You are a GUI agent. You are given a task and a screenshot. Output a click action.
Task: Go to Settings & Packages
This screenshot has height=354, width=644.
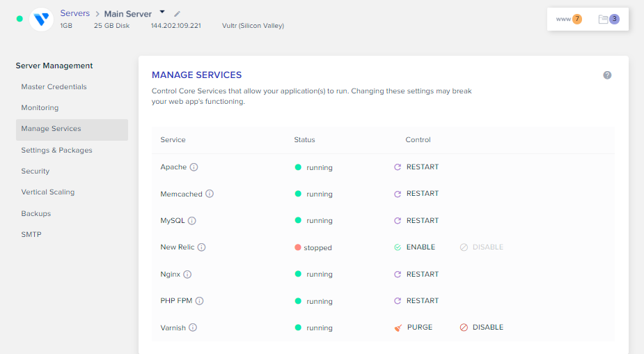[x=56, y=151]
